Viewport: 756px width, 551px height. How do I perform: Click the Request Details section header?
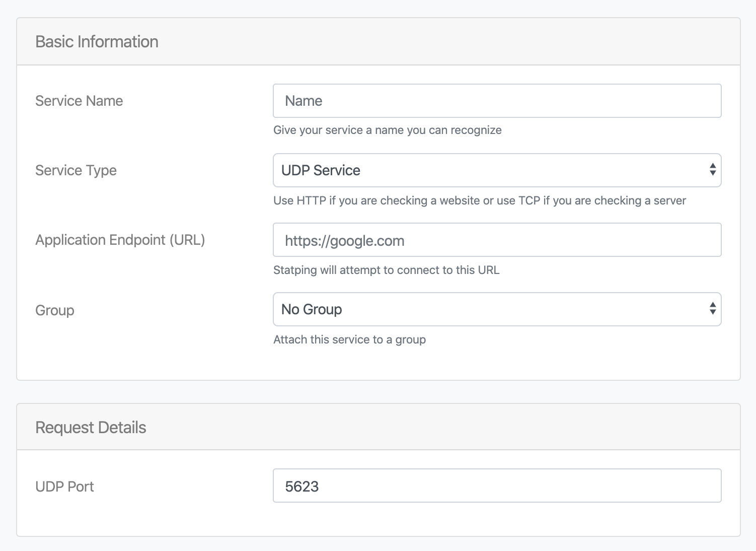click(x=90, y=427)
